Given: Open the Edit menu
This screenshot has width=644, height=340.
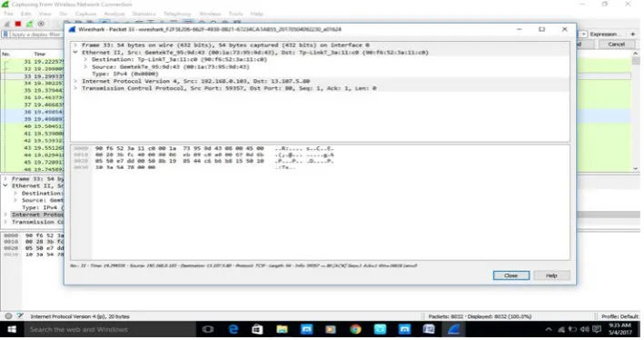Looking at the screenshot, I should (25, 14).
